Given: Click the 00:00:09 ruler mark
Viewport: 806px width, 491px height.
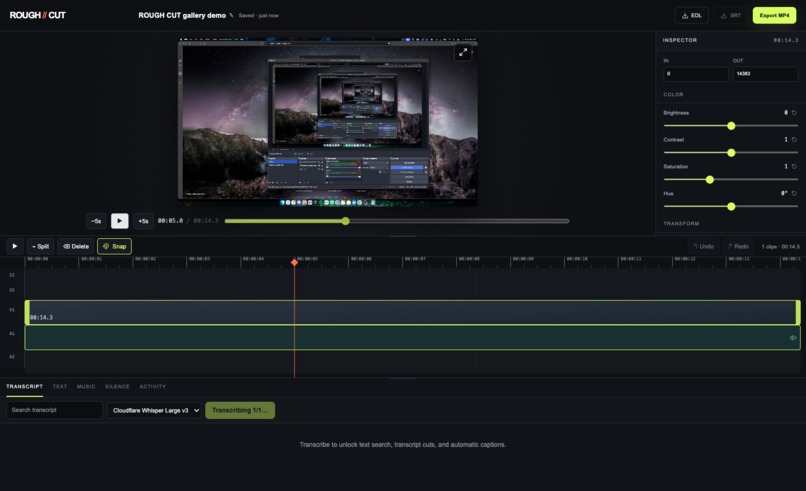Looking at the screenshot, I should 523,259.
